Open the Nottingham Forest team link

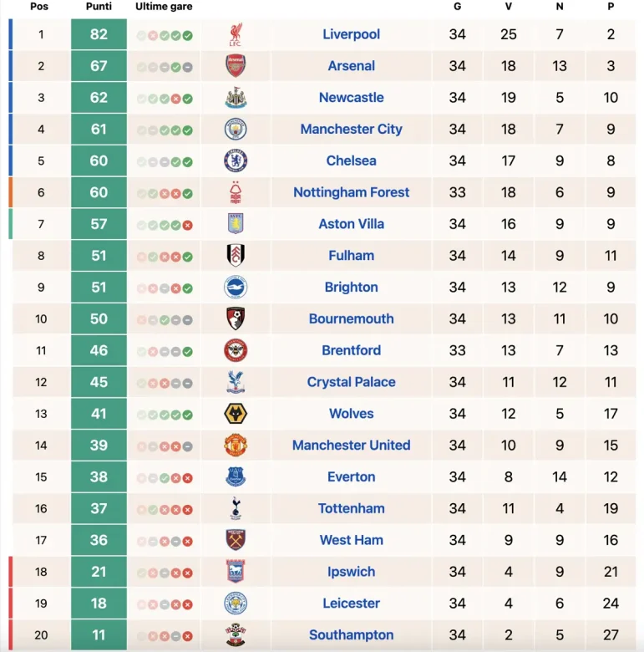coord(351,192)
